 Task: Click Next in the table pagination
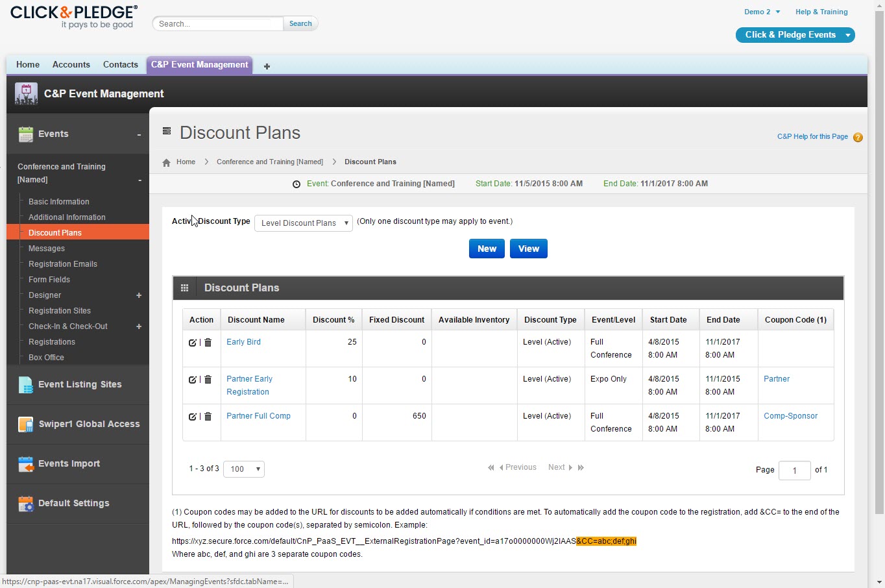(x=557, y=467)
